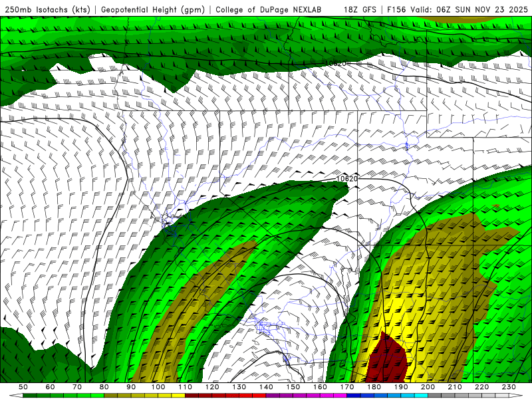Click the 140 legend number
Screen dimensions: 532x399
(266, 387)
